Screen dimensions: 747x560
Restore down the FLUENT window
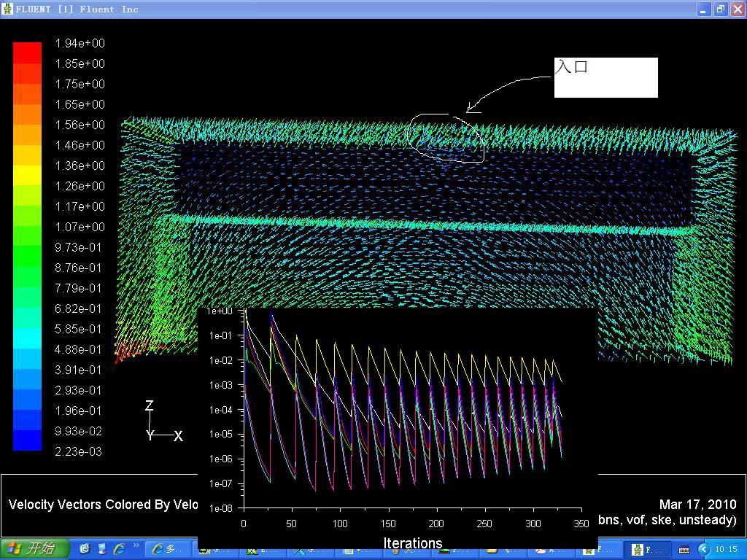[720, 9]
